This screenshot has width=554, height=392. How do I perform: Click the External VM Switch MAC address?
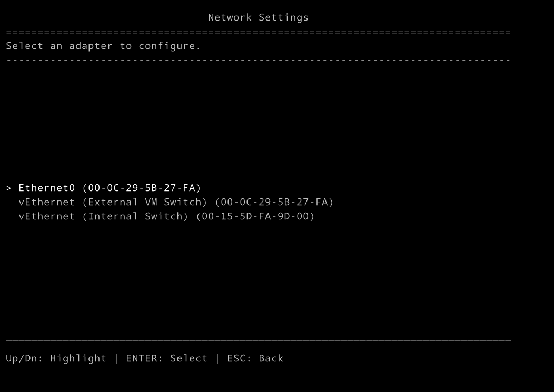[274, 202]
